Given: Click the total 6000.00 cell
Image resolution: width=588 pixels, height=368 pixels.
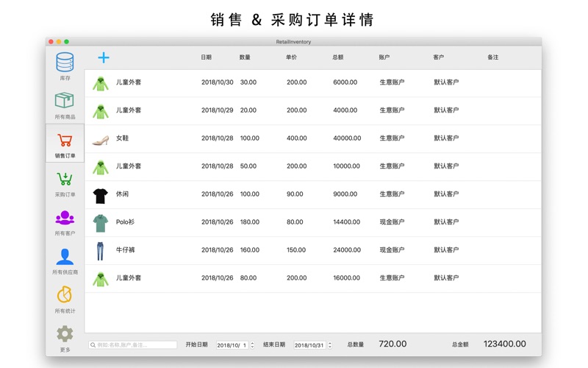Looking at the screenshot, I should (x=345, y=82).
